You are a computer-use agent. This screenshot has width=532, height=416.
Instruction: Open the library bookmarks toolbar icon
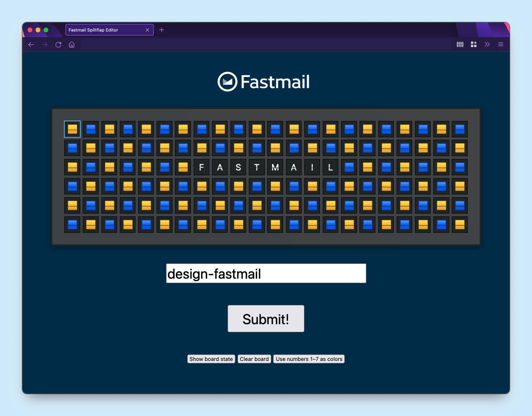(x=460, y=45)
